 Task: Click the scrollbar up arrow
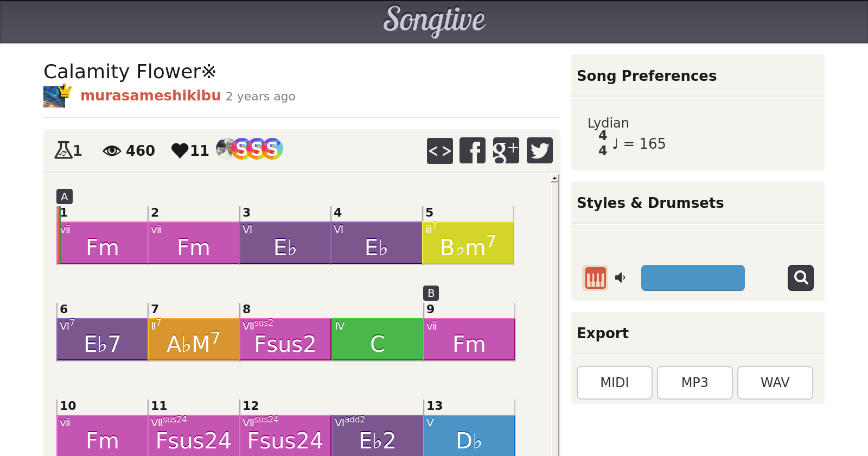click(x=554, y=179)
